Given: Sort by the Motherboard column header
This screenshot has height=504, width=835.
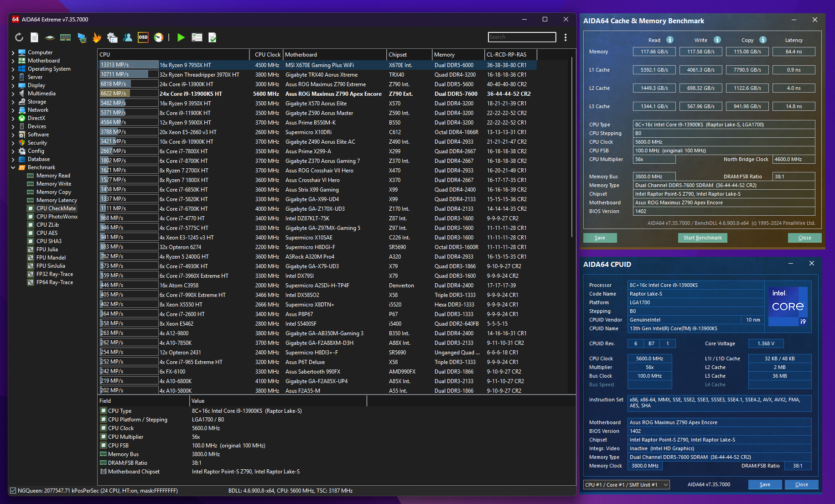Looking at the screenshot, I should tap(335, 55).
